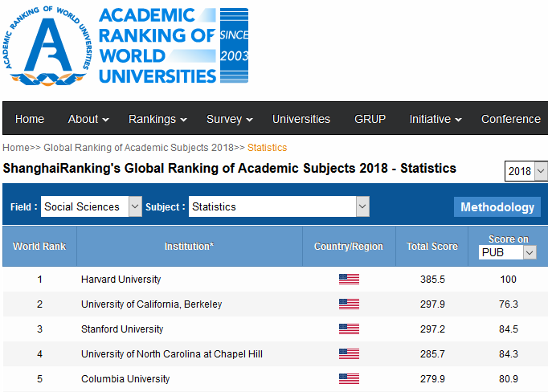
Task: Select Harvard's total score 385.5
Action: tap(432, 280)
